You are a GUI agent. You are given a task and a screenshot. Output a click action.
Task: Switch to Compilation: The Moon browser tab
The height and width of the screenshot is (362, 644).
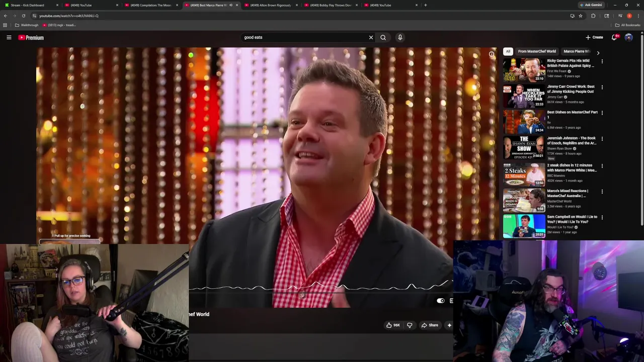(x=150, y=5)
